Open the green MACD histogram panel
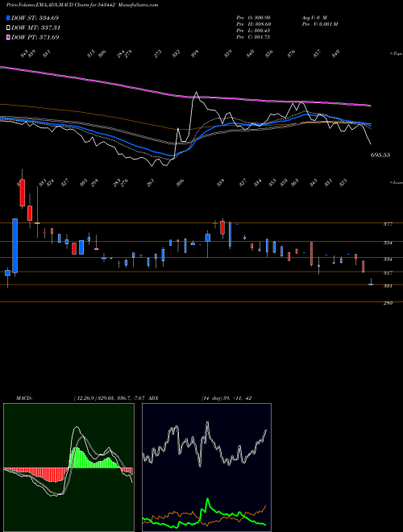Viewport: 403px width, 532px height. [69, 468]
